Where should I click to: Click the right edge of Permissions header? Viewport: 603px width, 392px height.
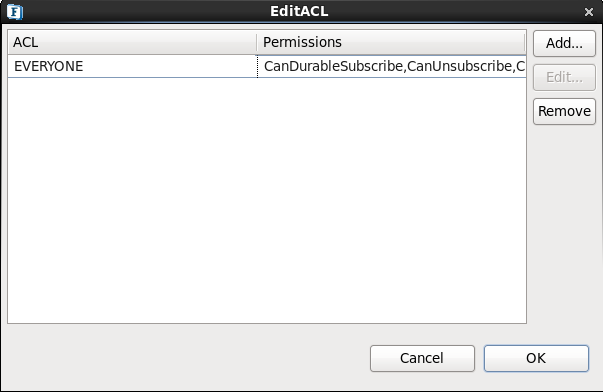(x=525, y=42)
